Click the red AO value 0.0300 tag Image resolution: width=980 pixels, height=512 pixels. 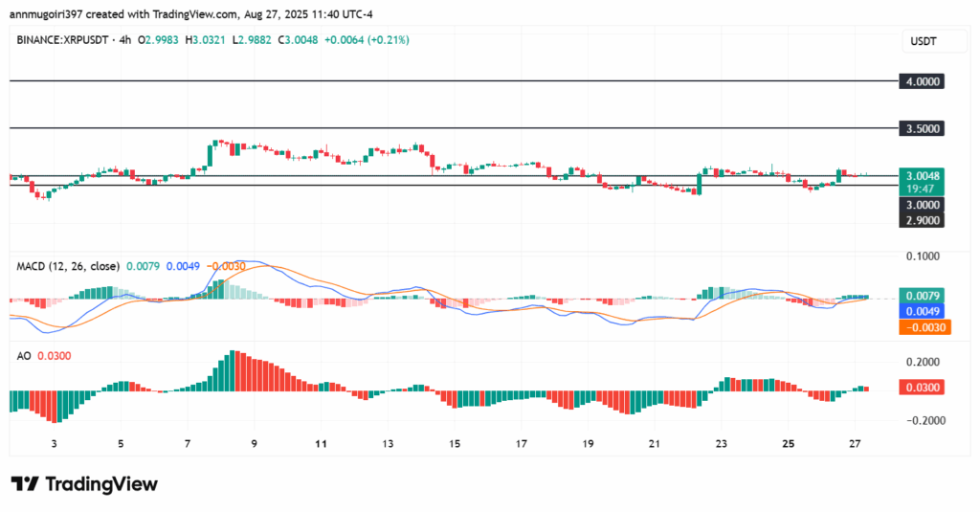click(x=922, y=388)
